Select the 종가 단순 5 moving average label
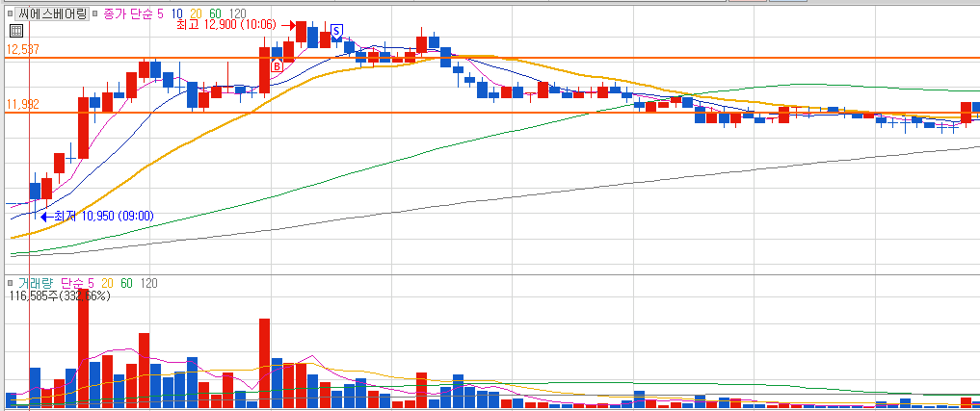This screenshot has width=980, height=411. (132, 13)
